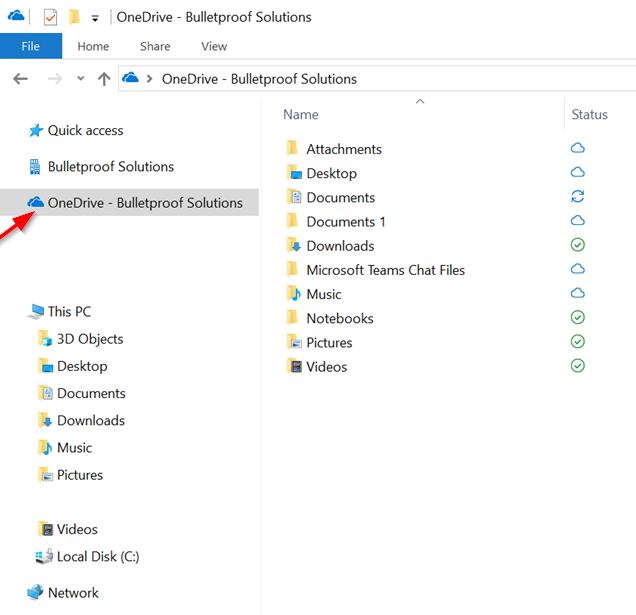This screenshot has height=615, width=636.
Task: Open the Recent locations dropdown chevron
Action: 81,79
